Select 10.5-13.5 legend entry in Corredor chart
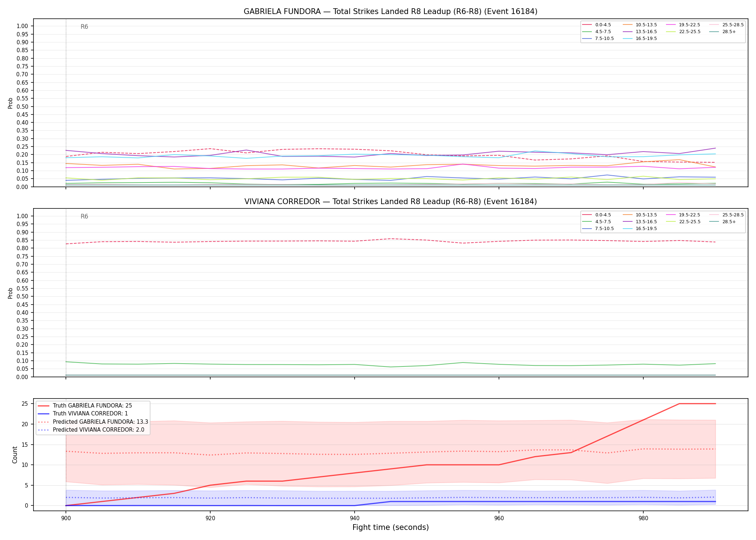The width and height of the screenshot is (756, 540). click(x=640, y=215)
